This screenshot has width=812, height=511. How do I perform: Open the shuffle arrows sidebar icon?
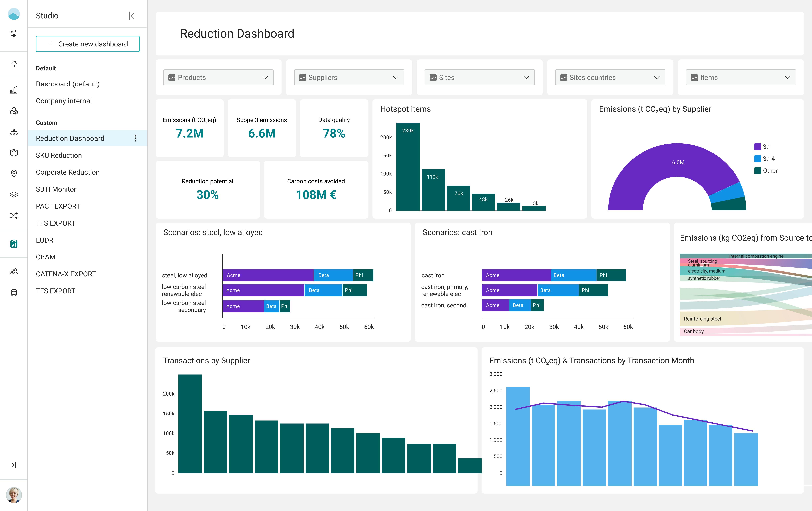pos(13,216)
